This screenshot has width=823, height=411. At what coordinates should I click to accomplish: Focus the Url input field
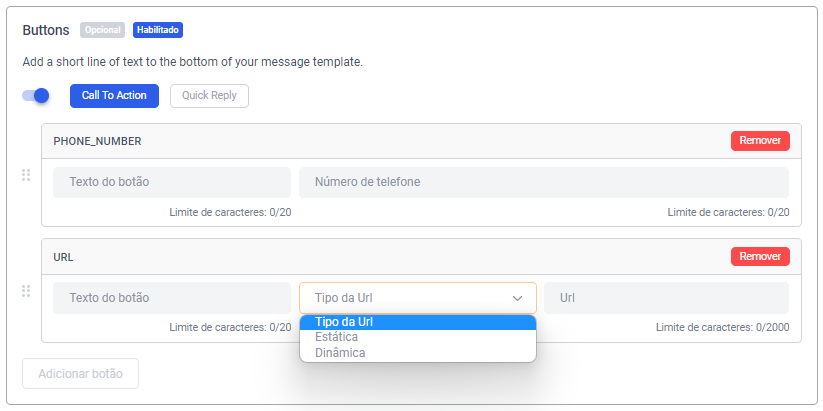pos(666,298)
